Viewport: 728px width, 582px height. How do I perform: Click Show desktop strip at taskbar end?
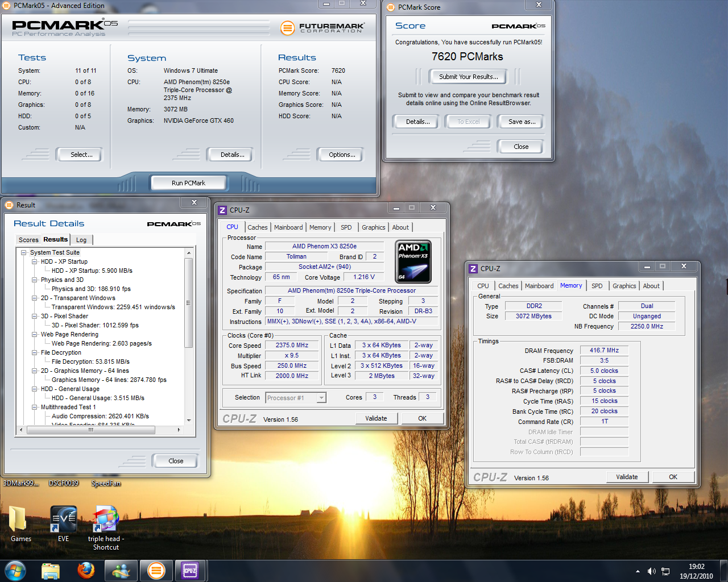724,571
